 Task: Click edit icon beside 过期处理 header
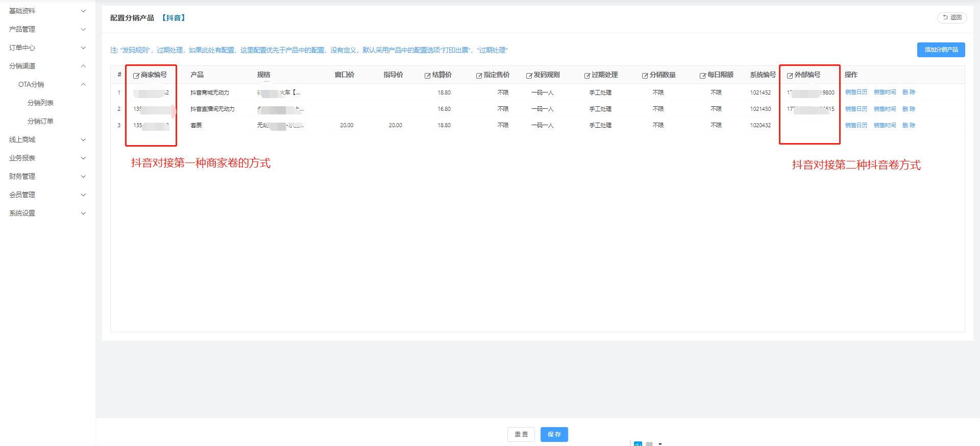(587, 76)
